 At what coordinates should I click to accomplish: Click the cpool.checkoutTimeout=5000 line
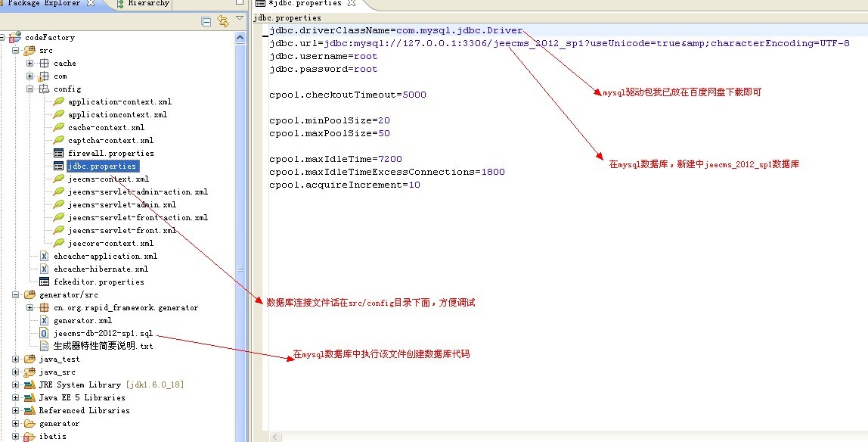[x=348, y=95]
